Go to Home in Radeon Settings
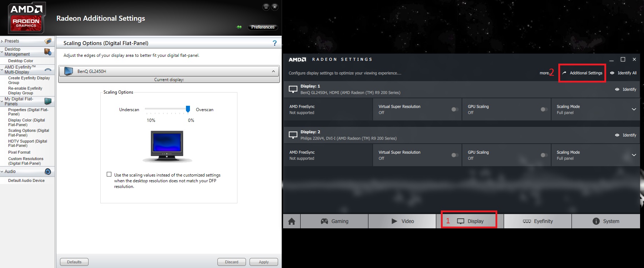 pyautogui.click(x=292, y=221)
